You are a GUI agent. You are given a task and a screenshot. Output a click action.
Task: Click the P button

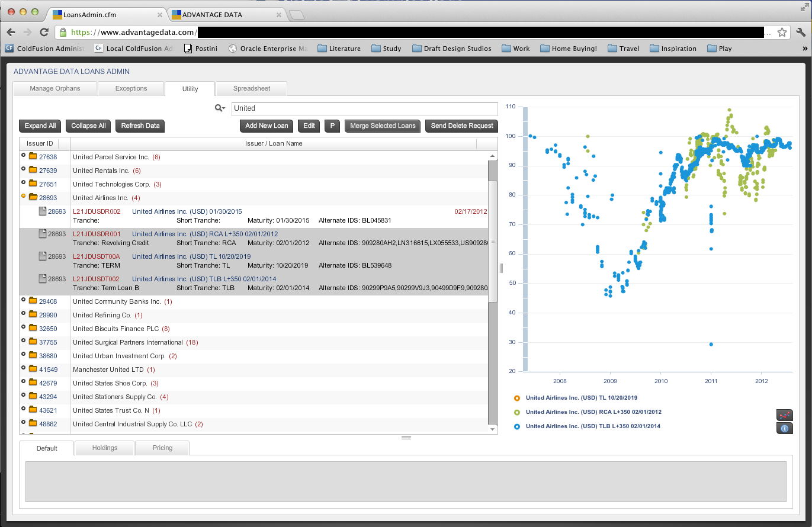[332, 126]
